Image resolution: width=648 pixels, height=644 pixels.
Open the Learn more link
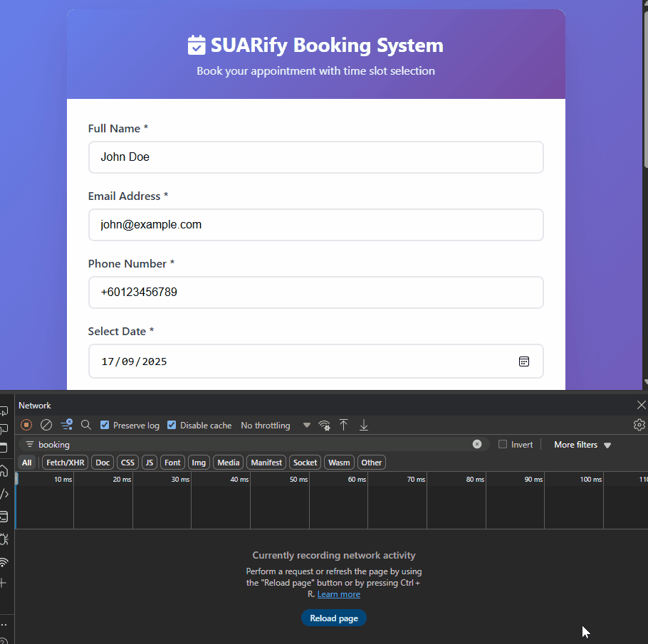338,594
